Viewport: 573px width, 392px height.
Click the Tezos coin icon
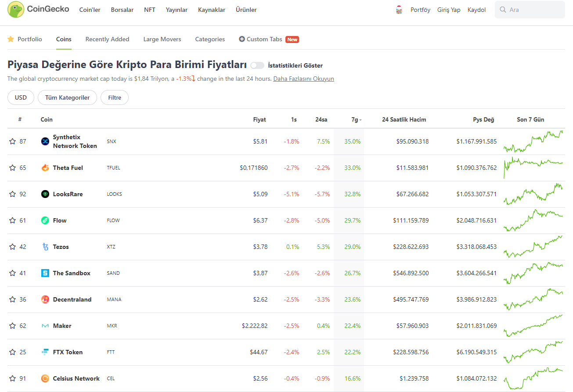(45, 247)
